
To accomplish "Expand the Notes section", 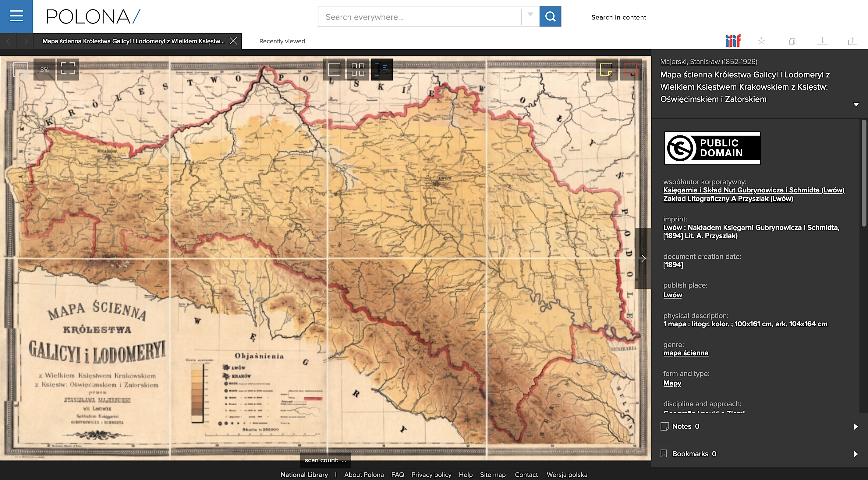I will pos(856,426).
